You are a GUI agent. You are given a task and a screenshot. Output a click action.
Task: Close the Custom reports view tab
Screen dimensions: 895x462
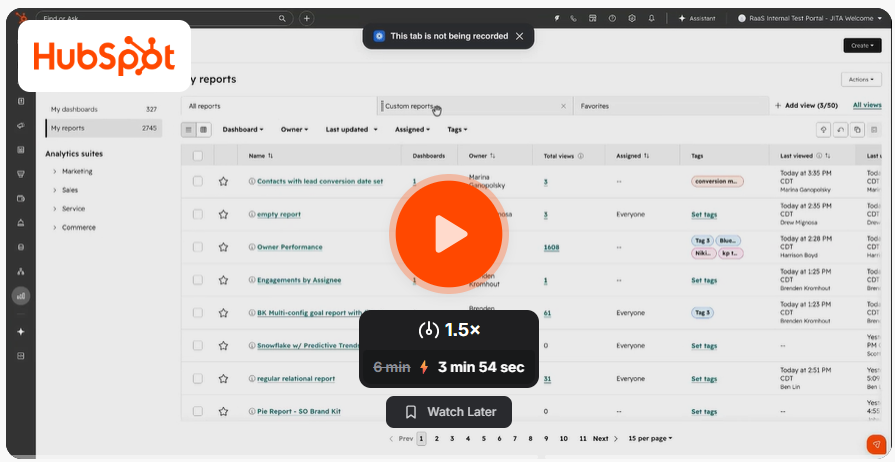(563, 106)
